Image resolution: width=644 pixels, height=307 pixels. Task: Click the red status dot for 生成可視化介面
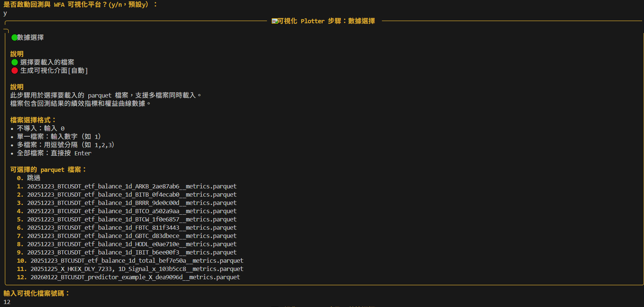coord(15,71)
